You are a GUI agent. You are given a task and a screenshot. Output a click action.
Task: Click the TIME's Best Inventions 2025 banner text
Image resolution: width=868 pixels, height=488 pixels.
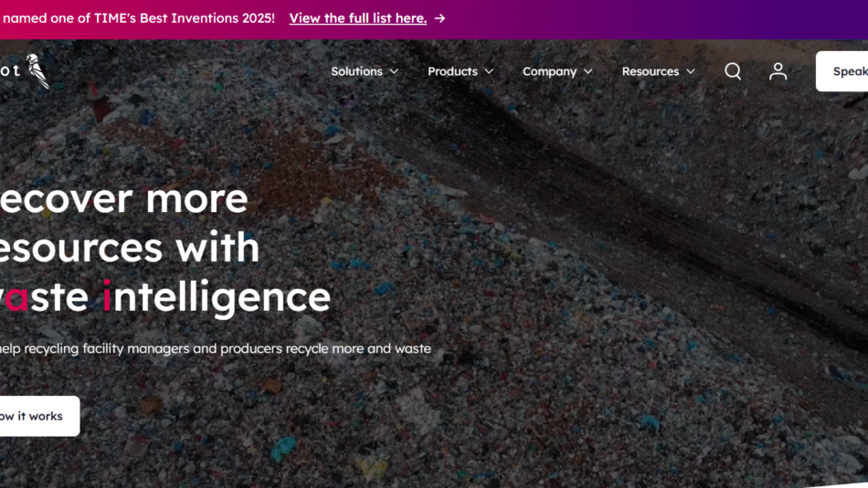(137, 18)
